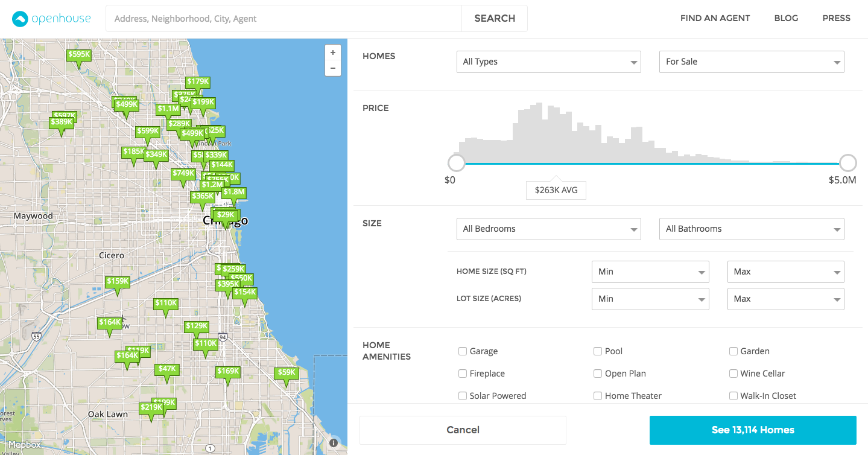Viewport: 868px width, 455px height.
Task: Zoom out the map with minus button
Action: click(x=332, y=68)
